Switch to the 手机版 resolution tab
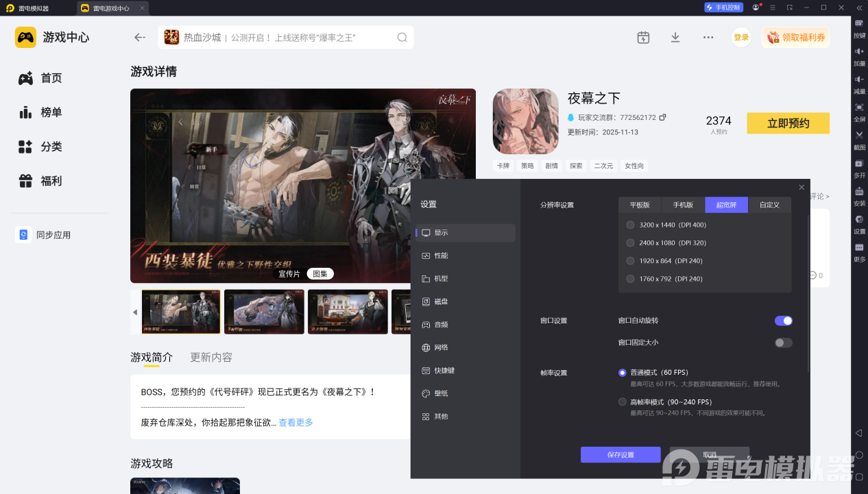This screenshot has height=494, width=868. [683, 204]
